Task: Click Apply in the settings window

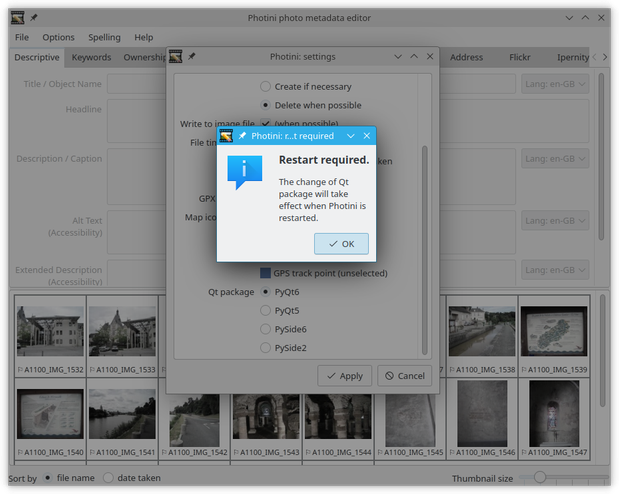Action: pyautogui.click(x=345, y=376)
